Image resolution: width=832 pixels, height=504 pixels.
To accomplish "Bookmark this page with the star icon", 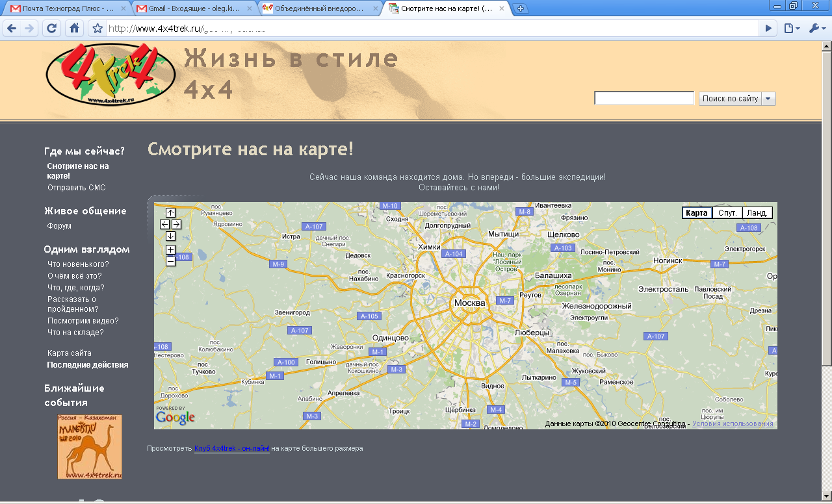I will [x=97, y=29].
